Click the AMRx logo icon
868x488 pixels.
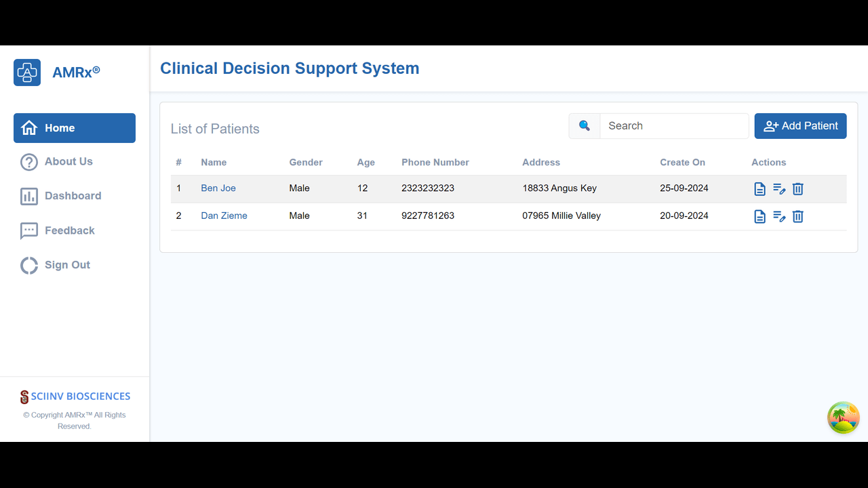[27, 72]
